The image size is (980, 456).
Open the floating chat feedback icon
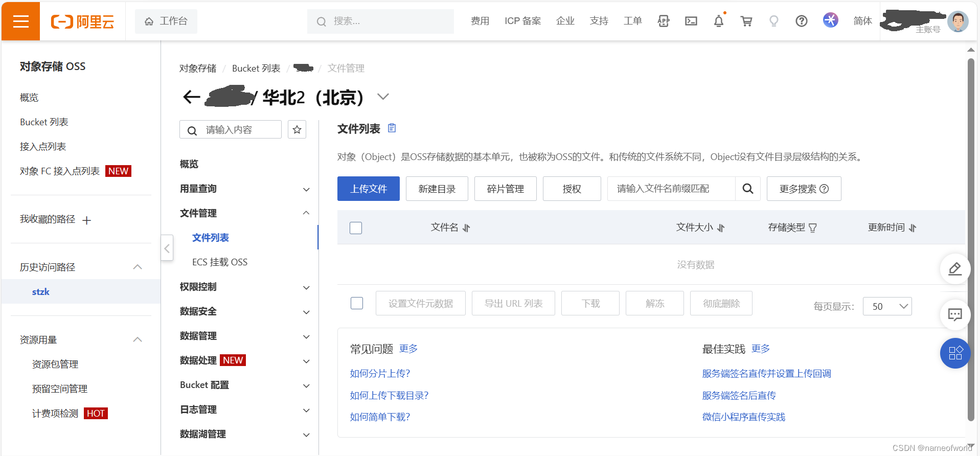point(955,314)
